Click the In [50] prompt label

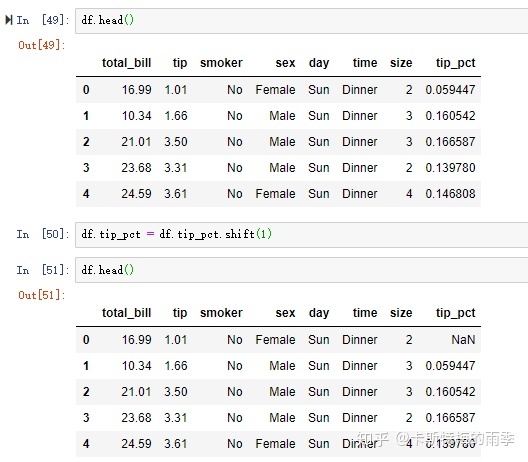[x=42, y=234]
